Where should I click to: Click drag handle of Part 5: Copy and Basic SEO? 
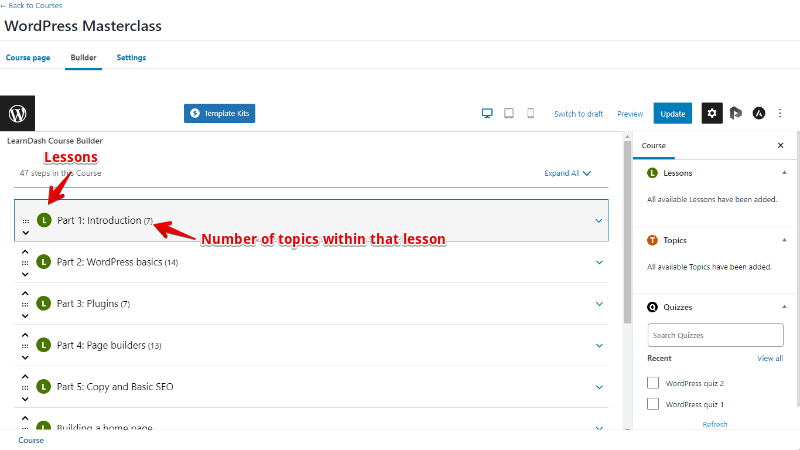pos(25,387)
